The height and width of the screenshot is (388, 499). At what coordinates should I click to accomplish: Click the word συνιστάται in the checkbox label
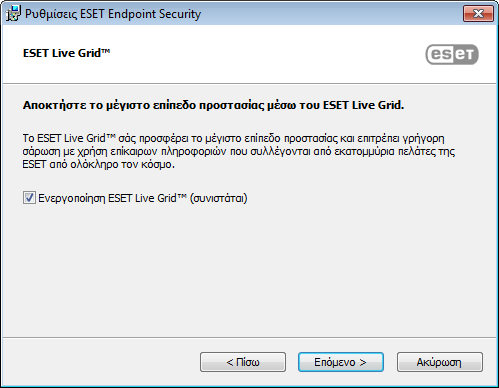click(x=219, y=198)
